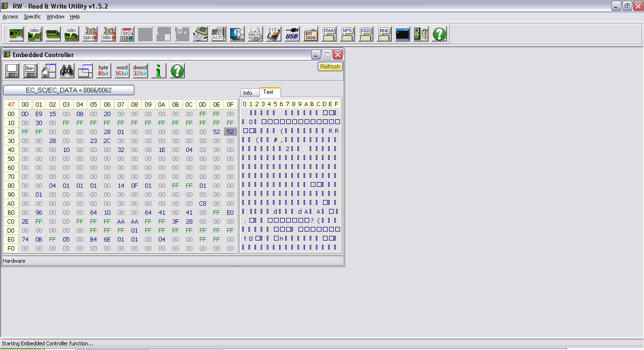644x350 pixels.
Task: Click the yellow Refresh button
Action: 330,67
